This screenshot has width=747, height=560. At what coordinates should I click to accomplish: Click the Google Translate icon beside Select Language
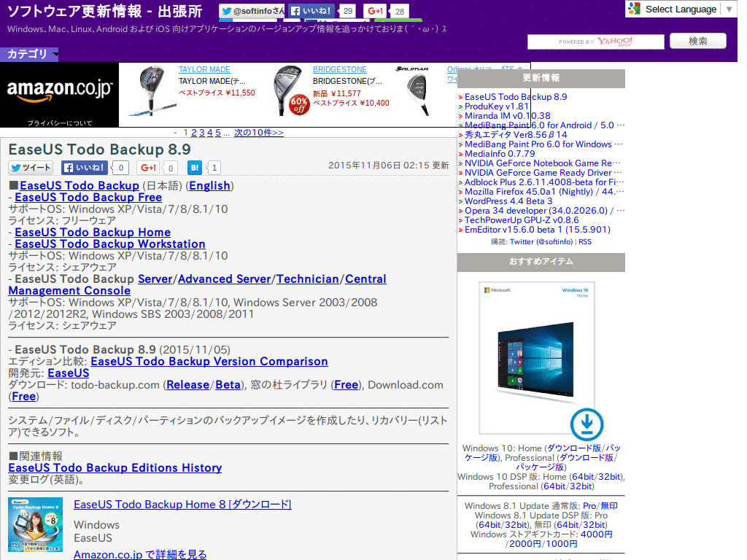634,9
